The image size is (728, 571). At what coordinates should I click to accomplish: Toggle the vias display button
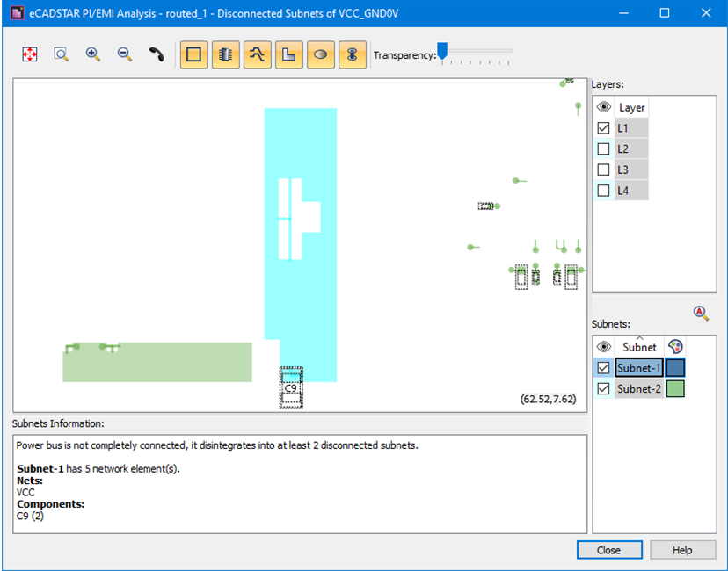pyautogui.click(x=353, y=54)
